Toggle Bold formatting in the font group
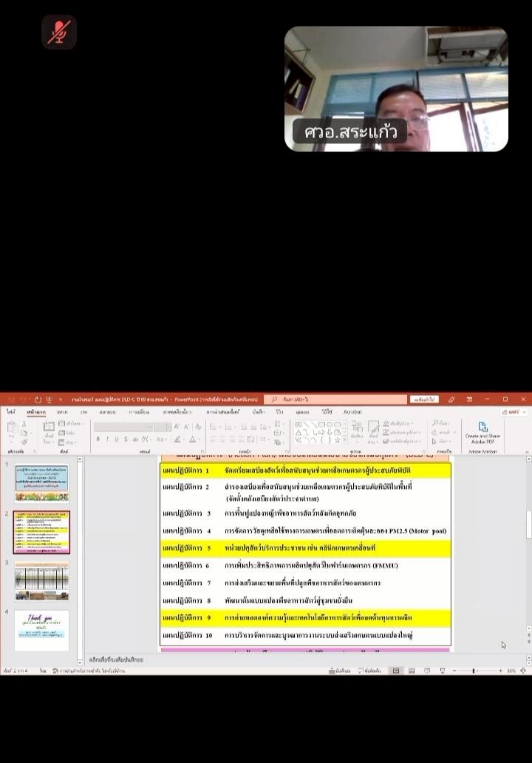532x763 pixels. (x=98, y=439)
